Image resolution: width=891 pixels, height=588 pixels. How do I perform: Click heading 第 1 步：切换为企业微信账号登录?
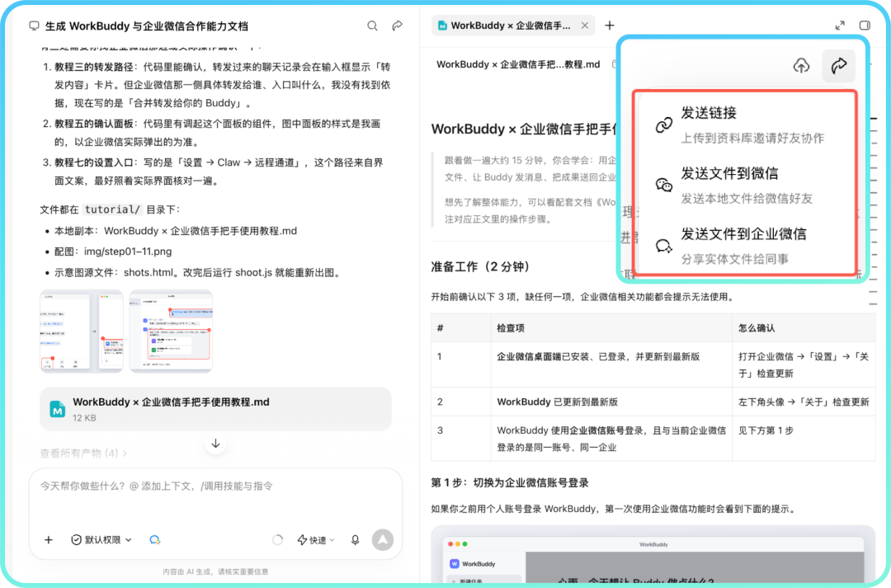point(510,483)
